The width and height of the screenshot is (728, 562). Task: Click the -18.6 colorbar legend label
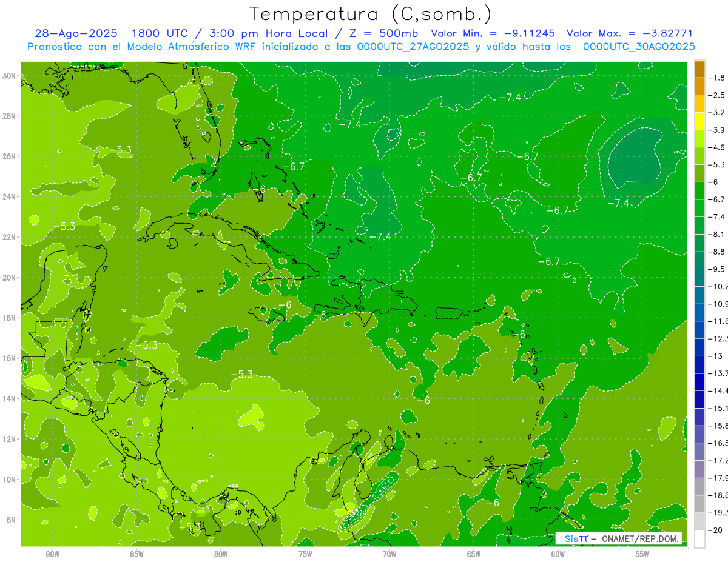point(718,495)
